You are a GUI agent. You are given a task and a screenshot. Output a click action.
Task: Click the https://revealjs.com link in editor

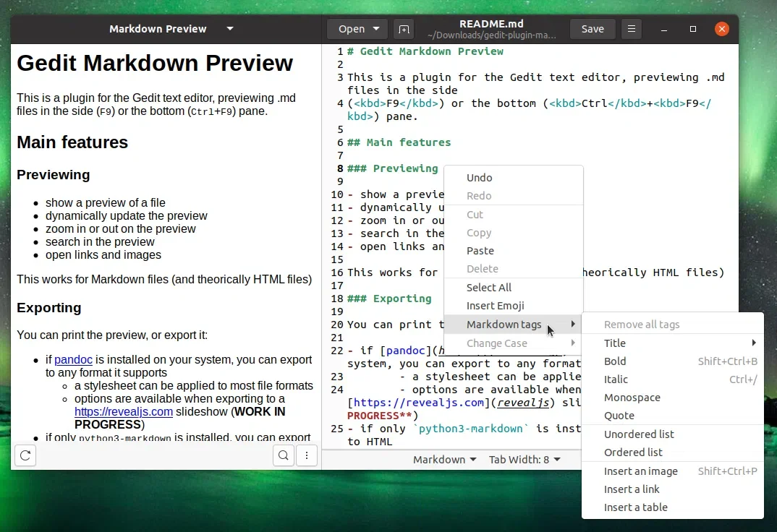418,403
